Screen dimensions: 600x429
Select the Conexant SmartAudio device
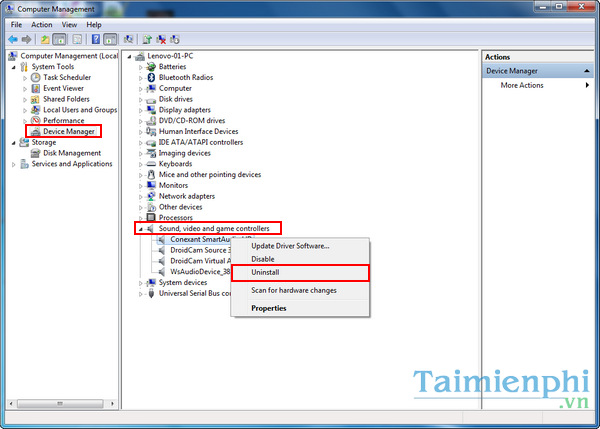click(201, 240)
